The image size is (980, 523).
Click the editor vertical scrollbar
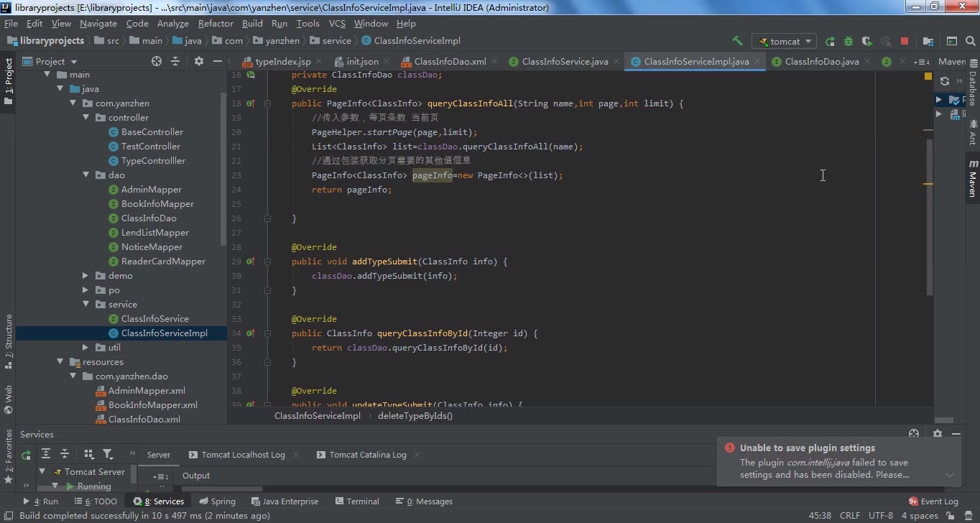tap(929, 216)
